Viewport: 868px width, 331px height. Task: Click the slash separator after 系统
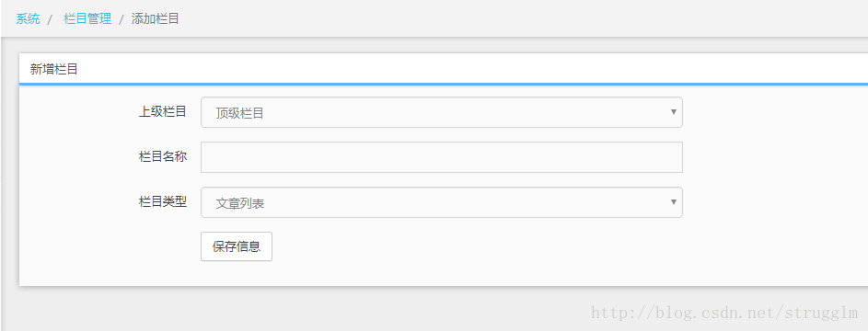coord(51,19)
